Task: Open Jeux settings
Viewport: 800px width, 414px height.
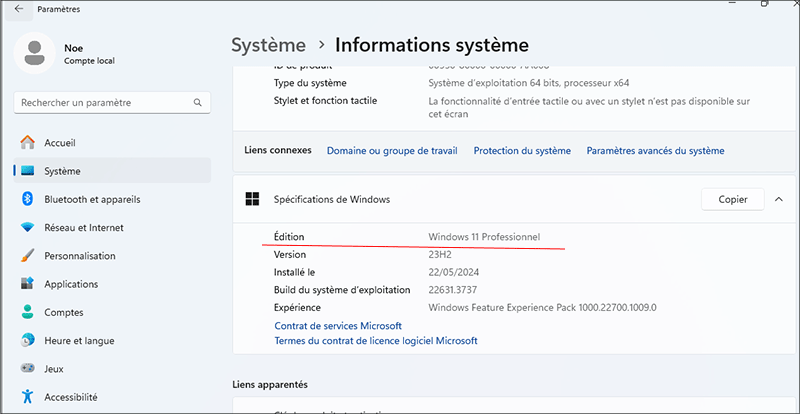Action: (x=112, y=369)
